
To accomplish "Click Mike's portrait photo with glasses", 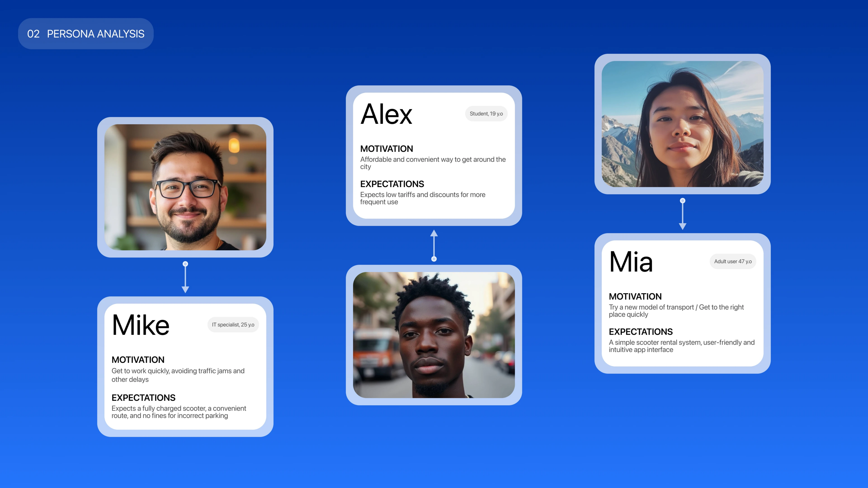I will point(185,187).
